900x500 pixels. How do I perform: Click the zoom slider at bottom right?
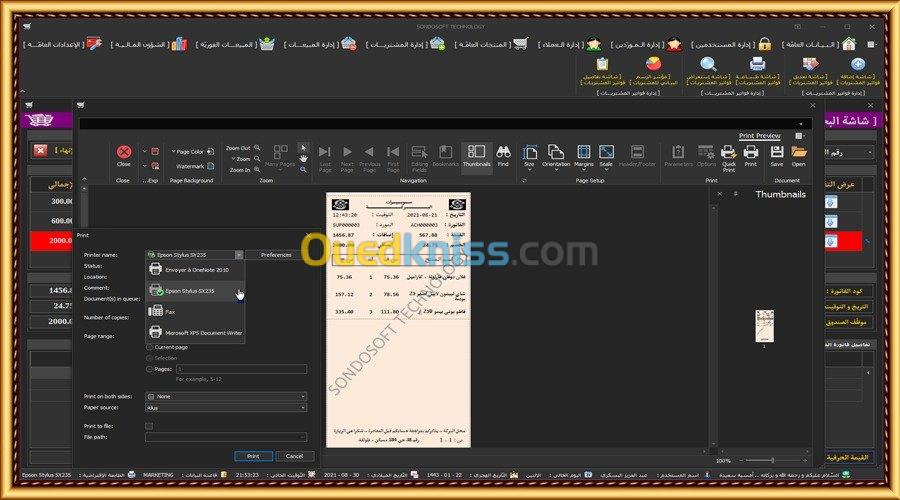pyautogui.click(x=773, y=460)
